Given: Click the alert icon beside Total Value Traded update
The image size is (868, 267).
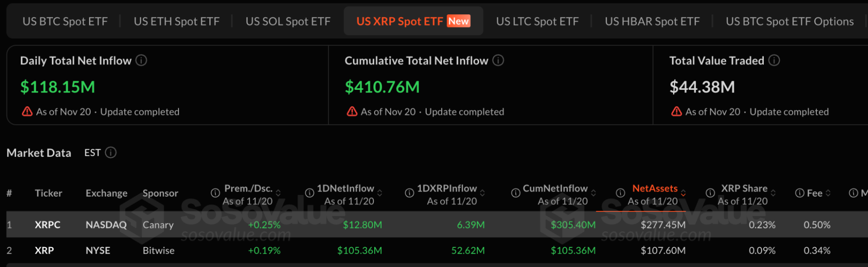Looking at the screenshot, I should (x=676, y=112).
